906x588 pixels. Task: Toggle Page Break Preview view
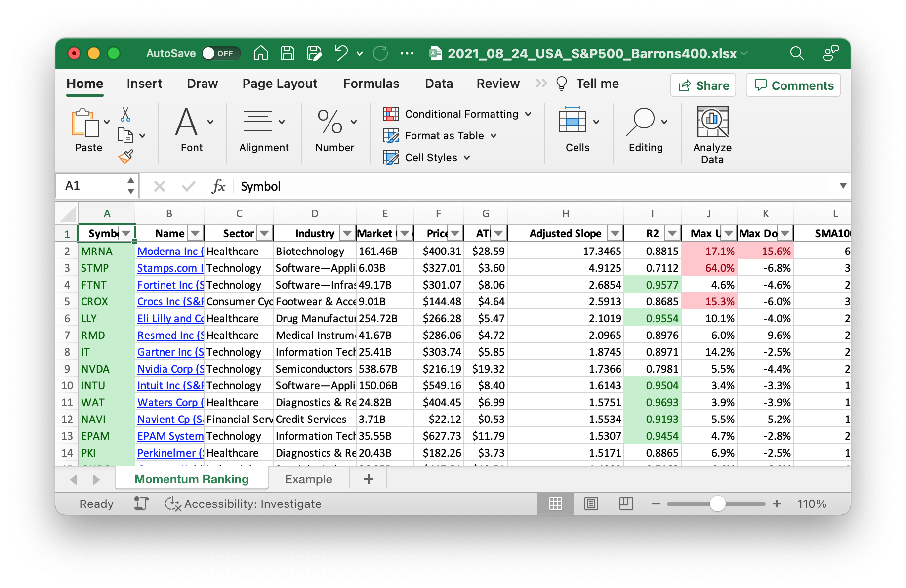tap(626, 504)
